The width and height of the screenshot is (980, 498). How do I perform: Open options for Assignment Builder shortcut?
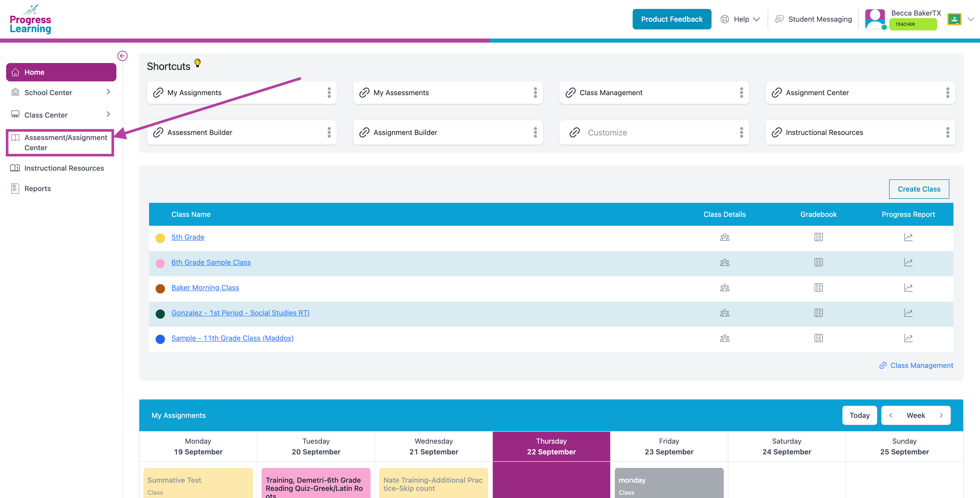coord(535,132)
